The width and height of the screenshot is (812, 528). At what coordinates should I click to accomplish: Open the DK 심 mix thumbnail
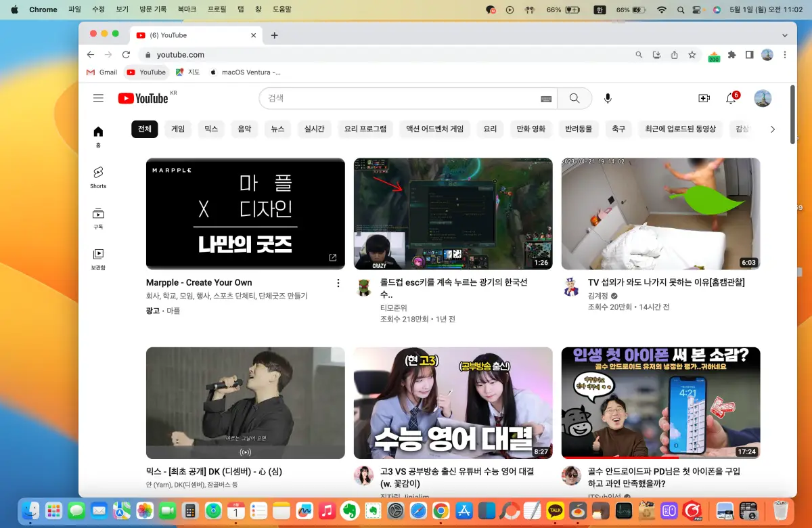coord(246,403)
